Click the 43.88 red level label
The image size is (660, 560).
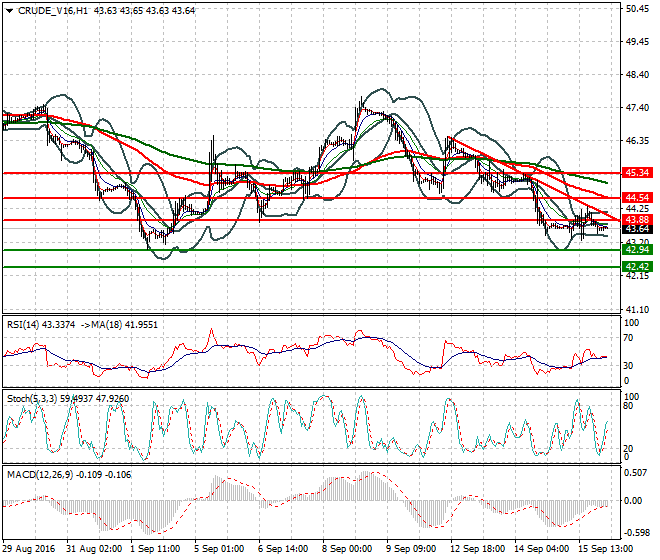coord(637,219)
